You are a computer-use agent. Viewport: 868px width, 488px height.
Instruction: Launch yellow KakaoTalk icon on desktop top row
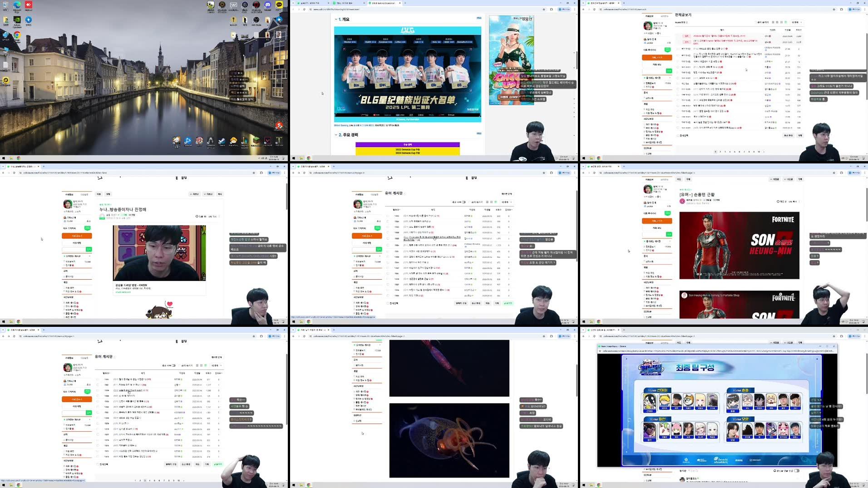[x=279, y=6]
